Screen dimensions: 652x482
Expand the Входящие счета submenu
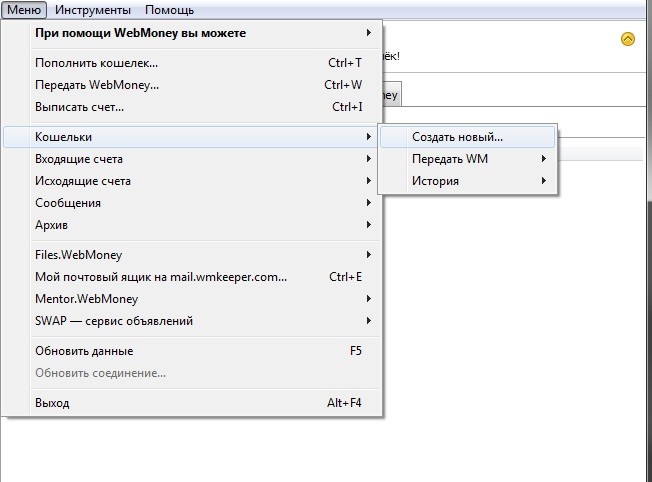[x=192, y=159]
